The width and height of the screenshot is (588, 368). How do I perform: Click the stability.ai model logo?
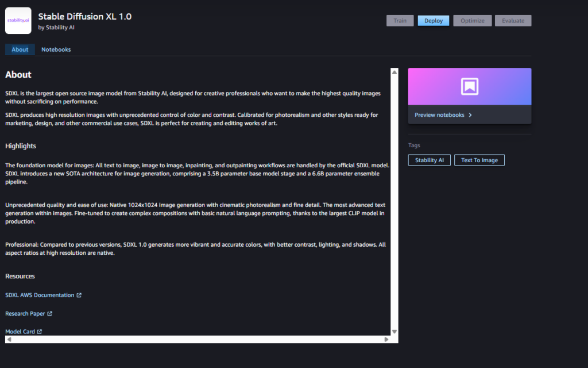(x=18, y=21)
